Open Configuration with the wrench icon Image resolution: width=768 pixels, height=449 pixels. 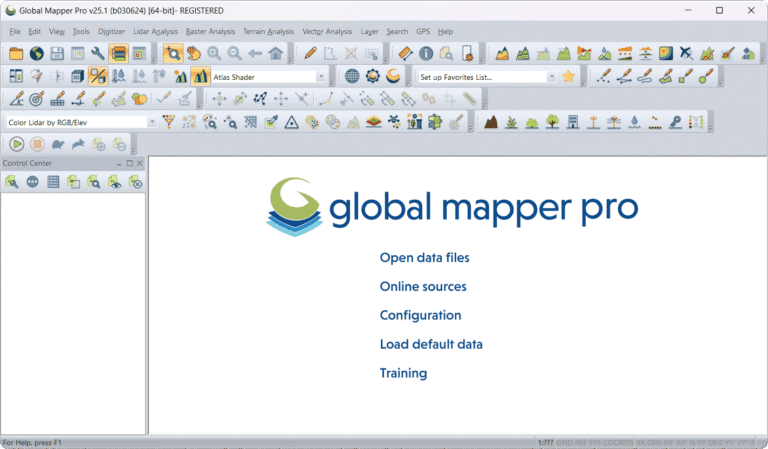coord(98,53)
